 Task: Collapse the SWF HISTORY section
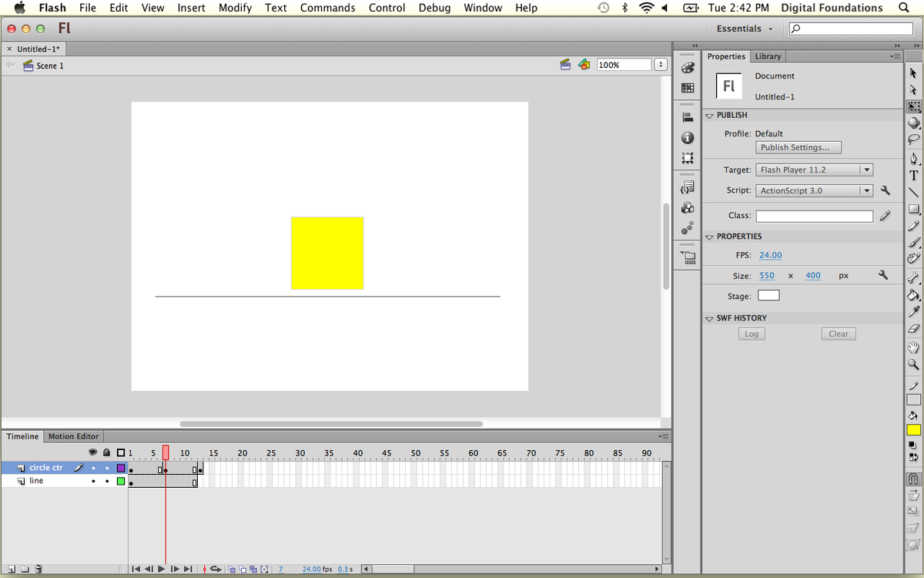(710, 318)
